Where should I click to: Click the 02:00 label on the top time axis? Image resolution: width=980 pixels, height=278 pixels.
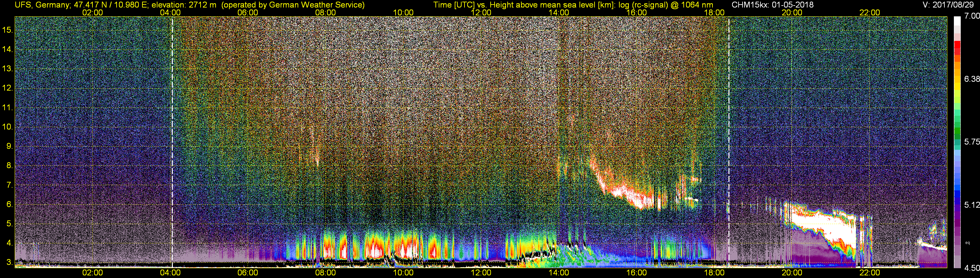click(92, 12)
